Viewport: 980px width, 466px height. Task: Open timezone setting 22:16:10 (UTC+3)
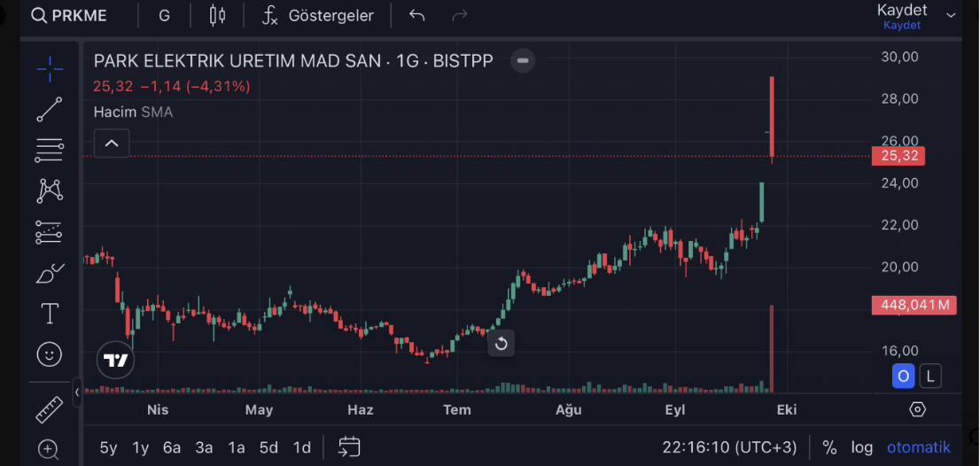(x=729, y=447)
